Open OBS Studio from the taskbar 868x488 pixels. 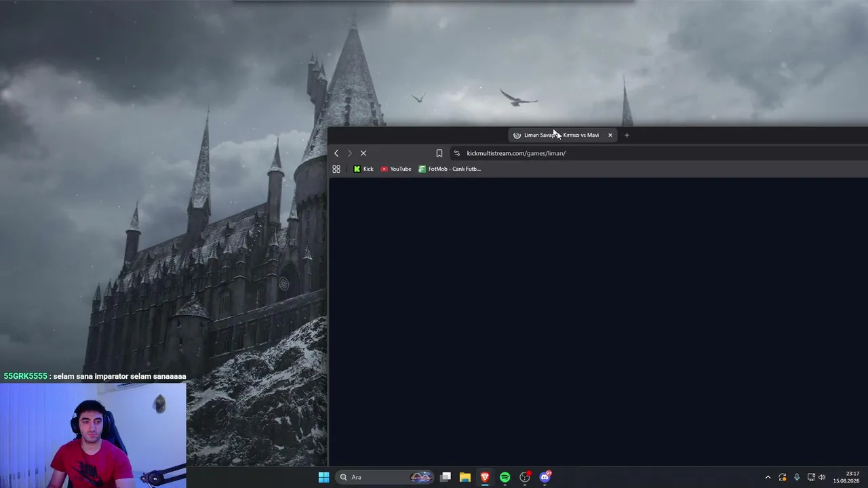point(525,477)
